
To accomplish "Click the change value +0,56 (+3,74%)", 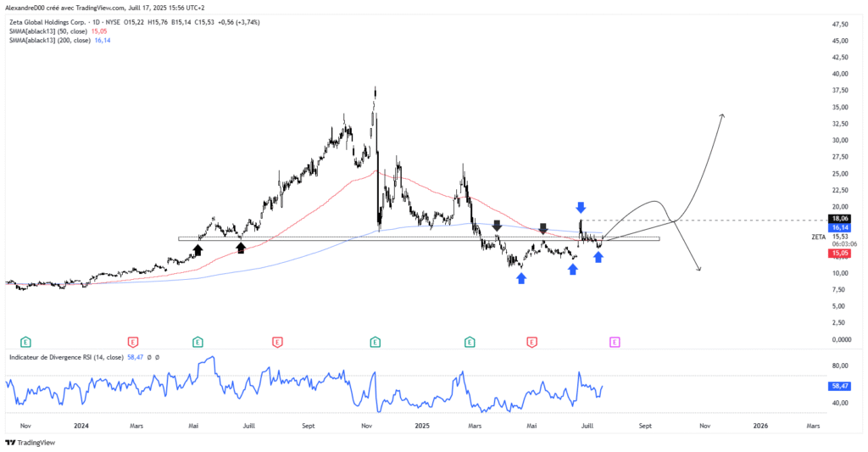I will coord(239,22).
